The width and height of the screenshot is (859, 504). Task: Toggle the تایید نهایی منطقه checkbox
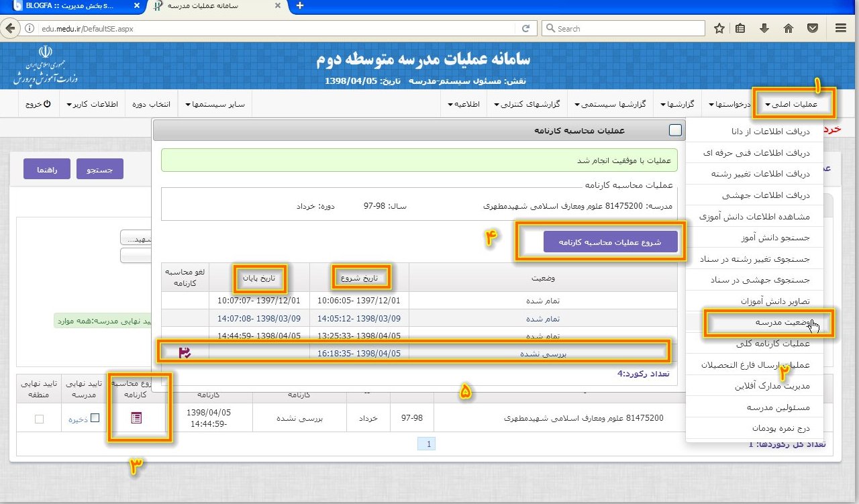(39, 419)
